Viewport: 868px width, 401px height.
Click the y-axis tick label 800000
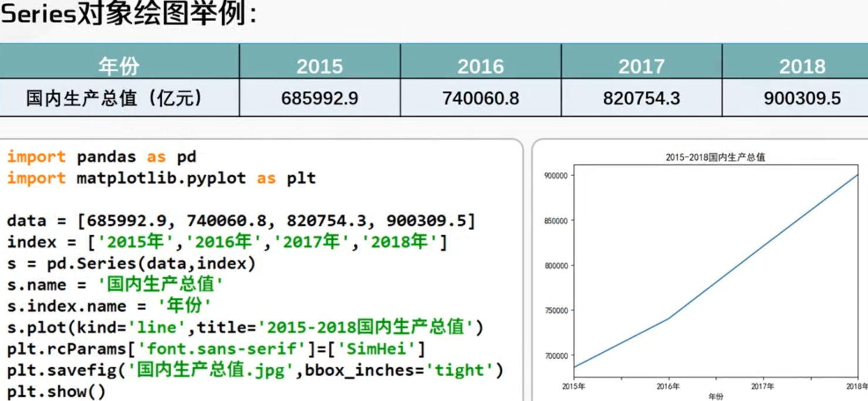(x=556, y=265)
